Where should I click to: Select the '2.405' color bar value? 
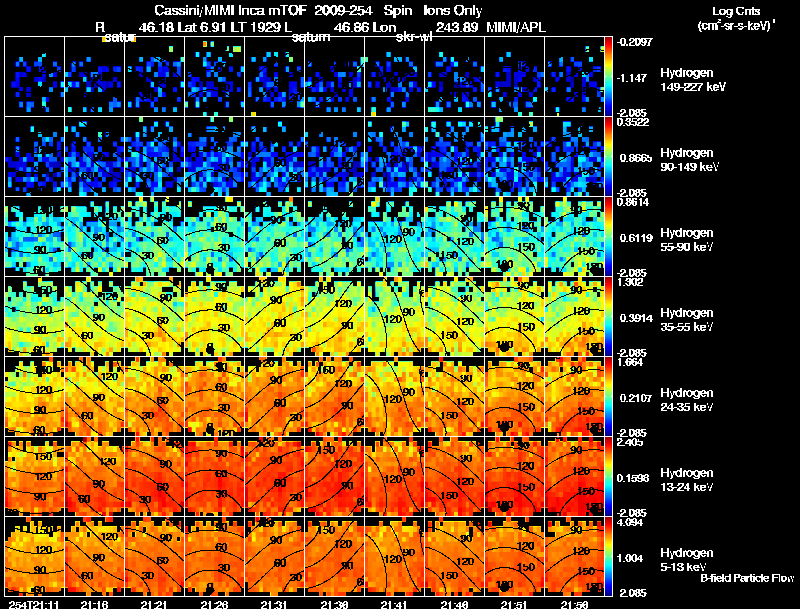[x=630, y=442]
